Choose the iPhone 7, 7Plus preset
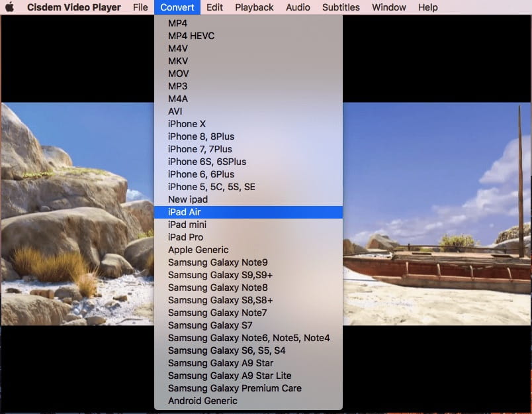The image size is (532, 414). click(x=248, y=149)
